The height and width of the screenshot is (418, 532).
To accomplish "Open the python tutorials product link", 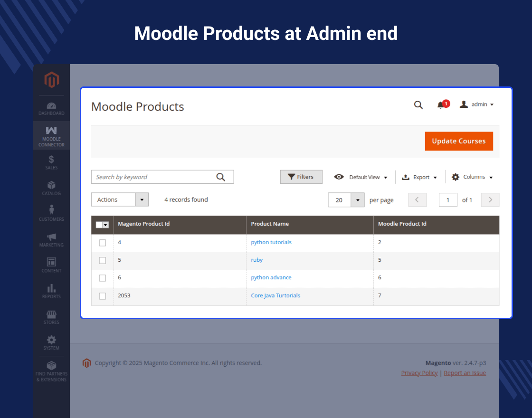I will [271, 242].
